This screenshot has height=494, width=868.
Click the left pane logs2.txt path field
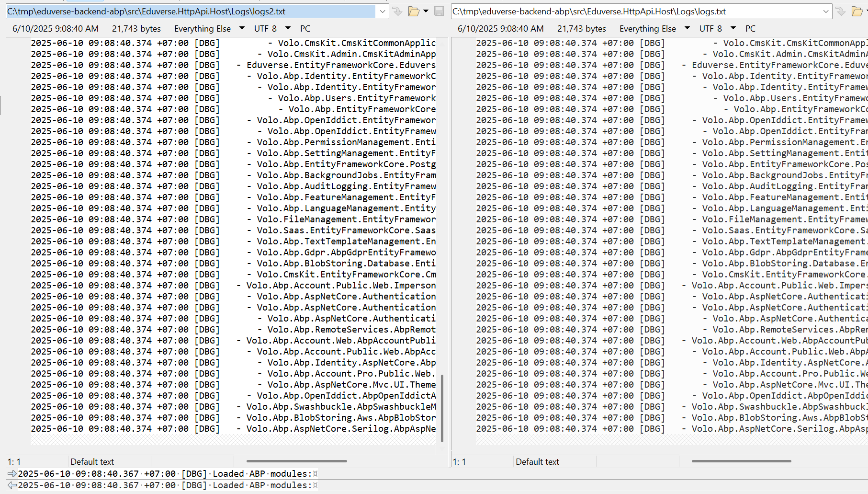[192, 11]
